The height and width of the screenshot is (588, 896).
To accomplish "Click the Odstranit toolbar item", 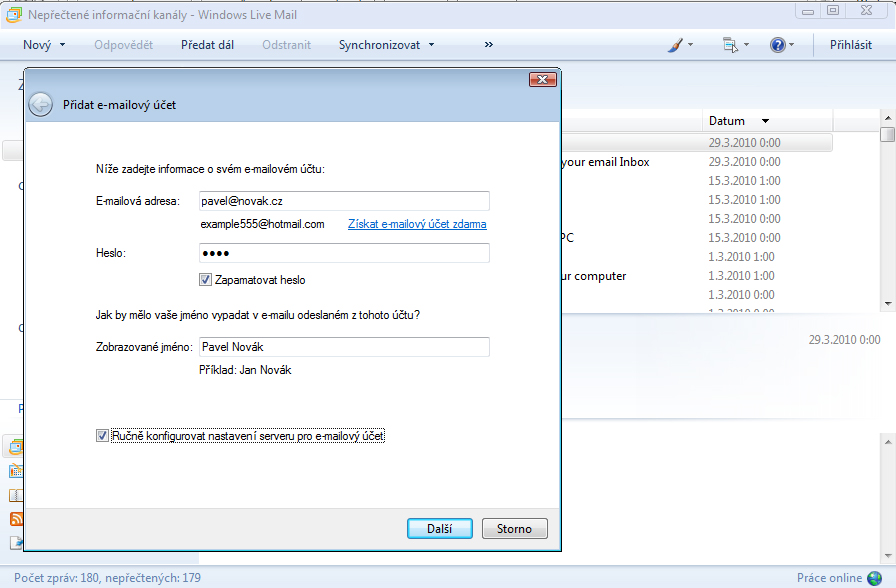I will [286, 45].
